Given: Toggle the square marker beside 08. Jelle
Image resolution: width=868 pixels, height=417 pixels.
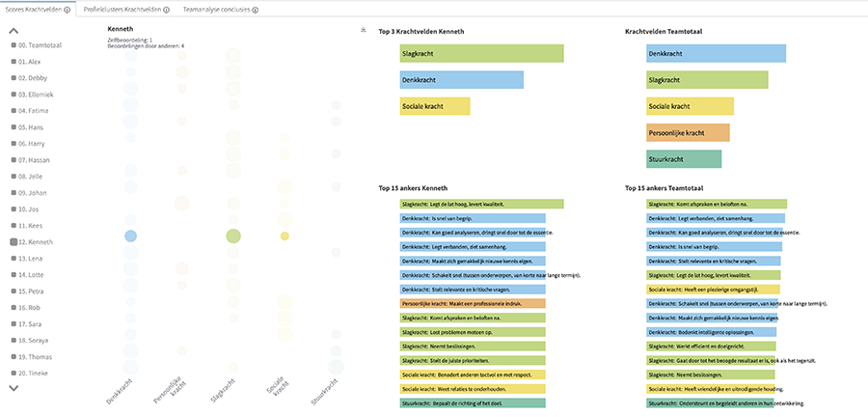Looking at the screenshot, I should 14,177.
